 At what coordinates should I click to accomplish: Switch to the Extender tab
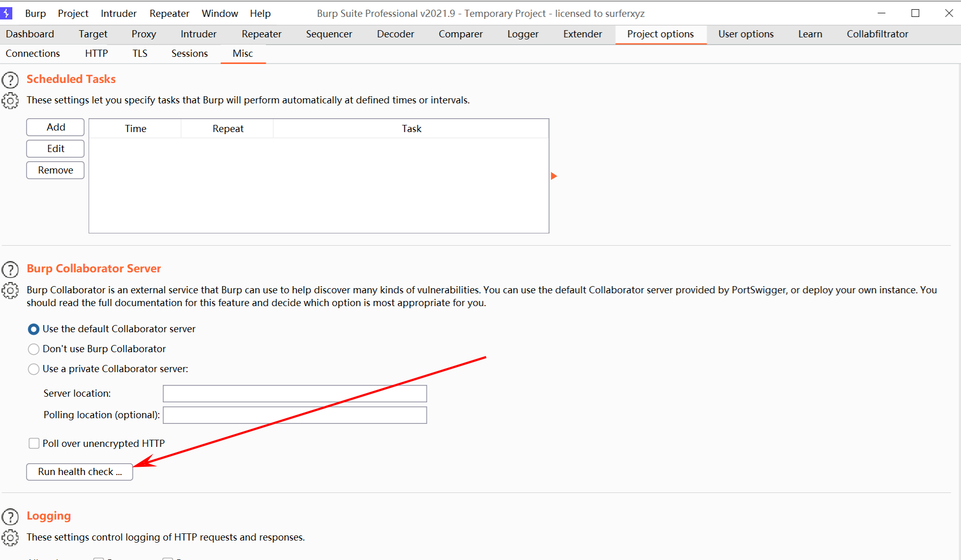pyautogui.click(x=583, y=34)
